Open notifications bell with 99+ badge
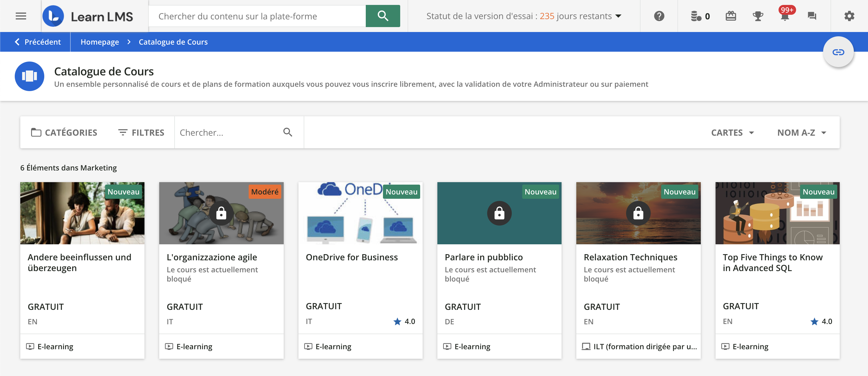This screenshot has width=868, height=376. click(785, 16)
